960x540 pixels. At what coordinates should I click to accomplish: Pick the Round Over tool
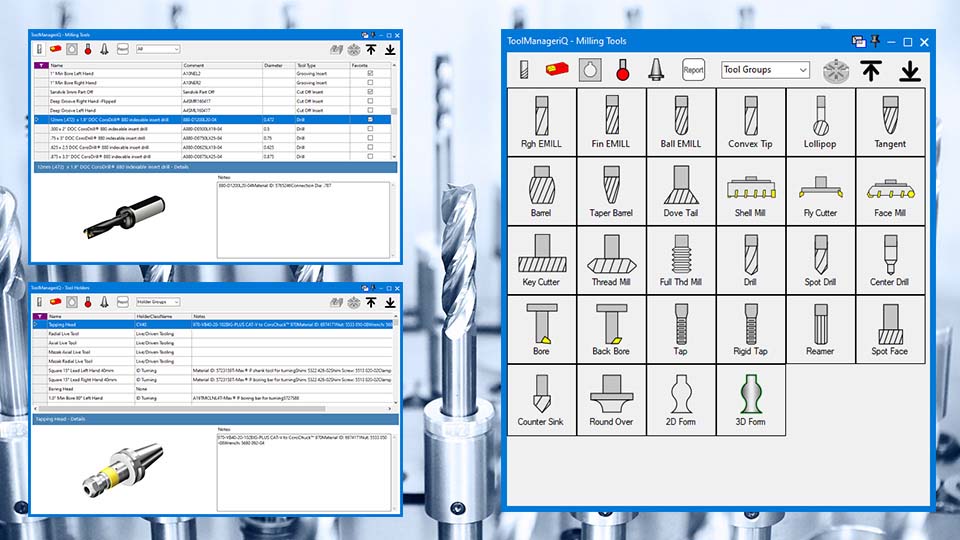point(611,400)
